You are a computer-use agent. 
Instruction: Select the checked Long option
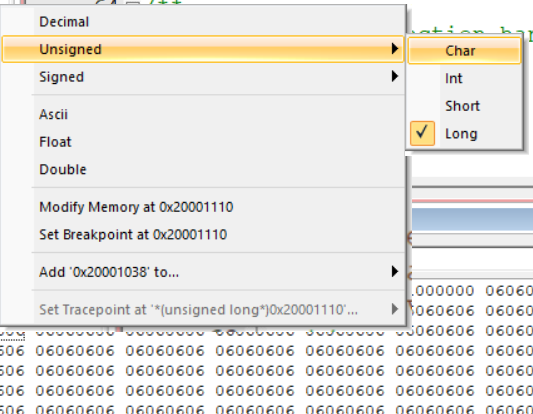[464, 134]
